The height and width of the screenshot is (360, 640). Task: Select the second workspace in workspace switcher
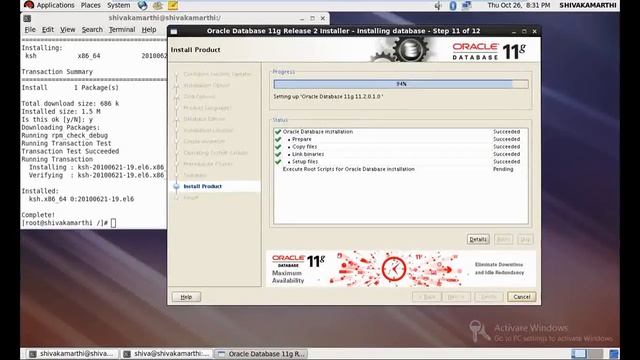596,354
